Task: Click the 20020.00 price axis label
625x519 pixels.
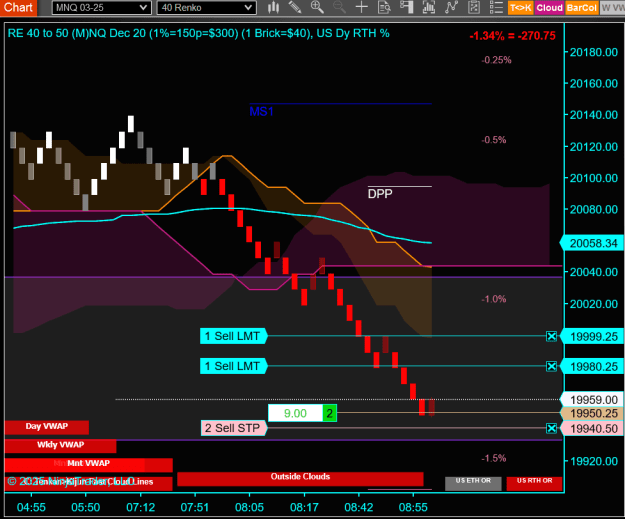Action: click(x=594, y=304)
